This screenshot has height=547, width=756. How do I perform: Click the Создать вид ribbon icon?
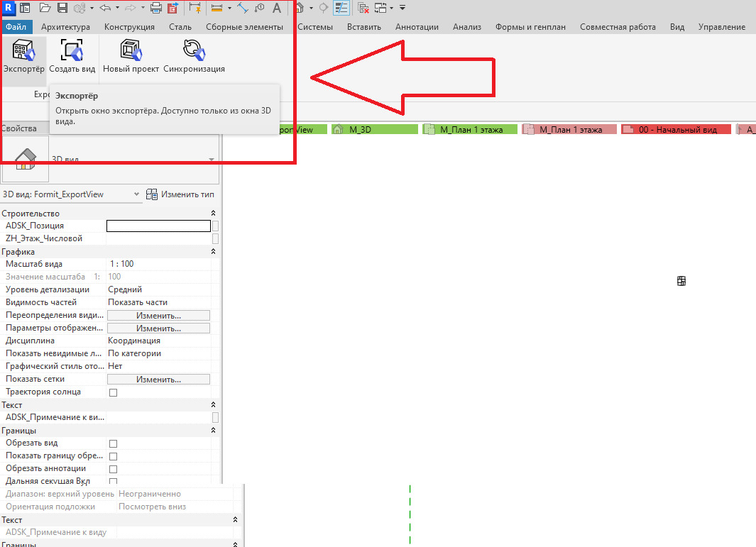coord(72,56)
